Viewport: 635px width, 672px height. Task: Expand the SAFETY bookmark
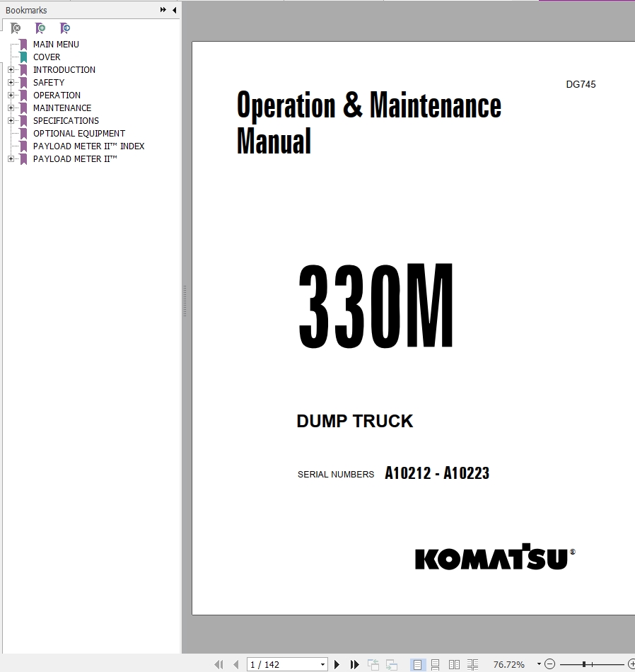tap(11, 82)
